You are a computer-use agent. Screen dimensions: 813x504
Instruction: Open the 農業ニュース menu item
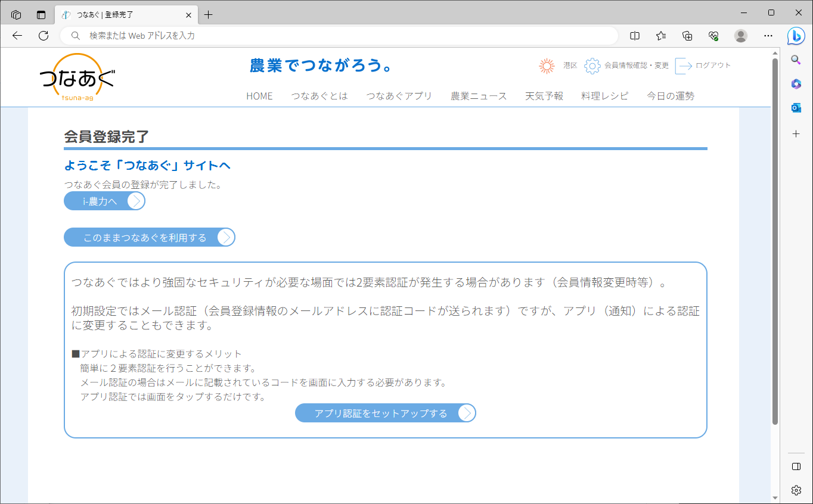coord(479,96)
